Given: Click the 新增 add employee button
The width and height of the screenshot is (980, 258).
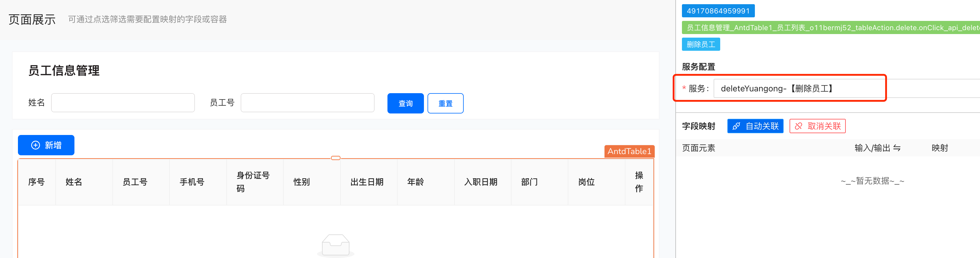Looking at the screenshot, I should (x=46, y=145).
